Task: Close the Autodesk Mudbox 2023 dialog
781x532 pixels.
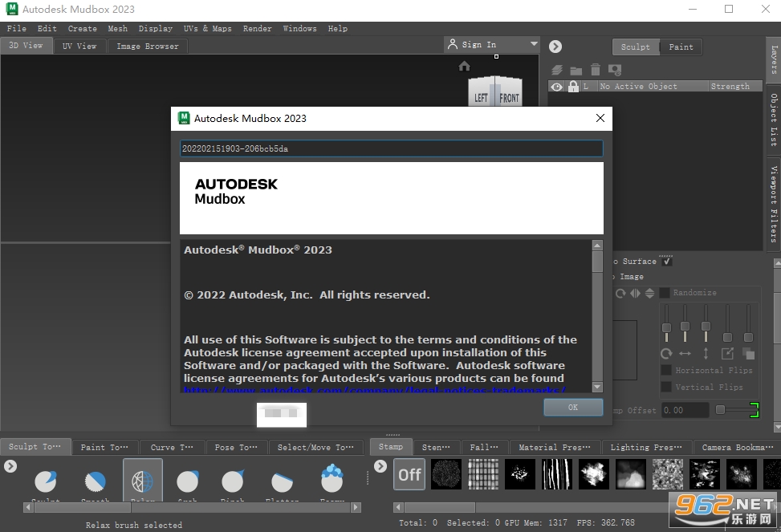Action: tap(600, 118)
